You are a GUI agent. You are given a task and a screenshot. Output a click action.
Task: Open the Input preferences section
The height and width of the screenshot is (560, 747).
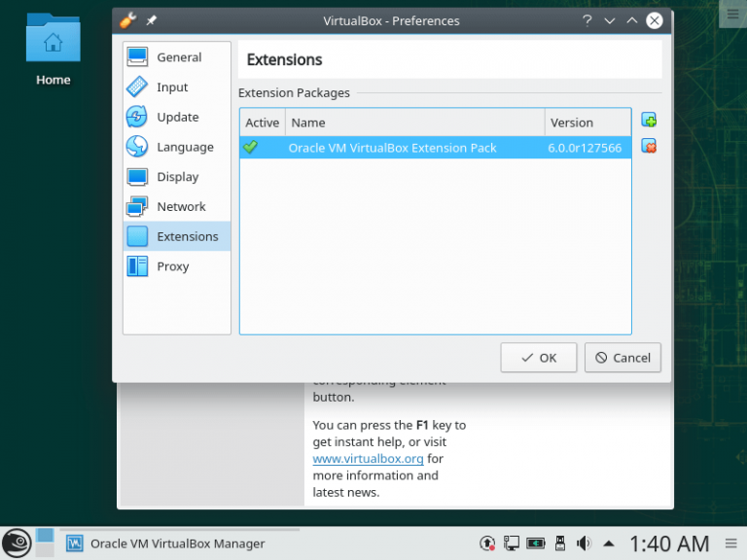click(177, 87)
